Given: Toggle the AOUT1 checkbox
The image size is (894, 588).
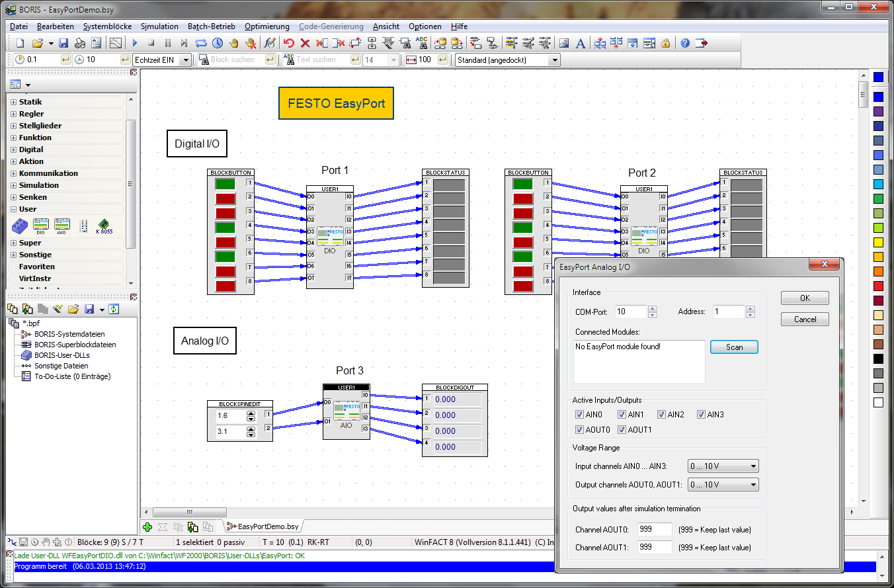Looking at the screenshot, I should (x=622, y=430).
